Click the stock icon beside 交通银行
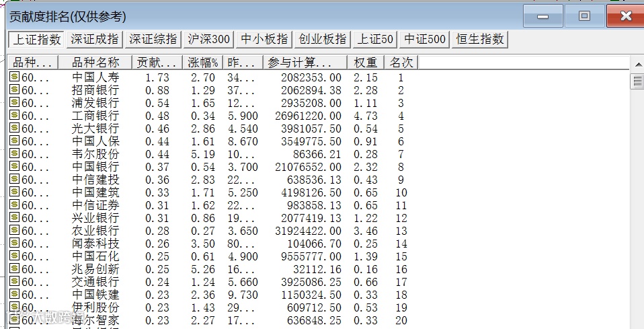This screenshot has width=644, height=329. tap(14, 281)
